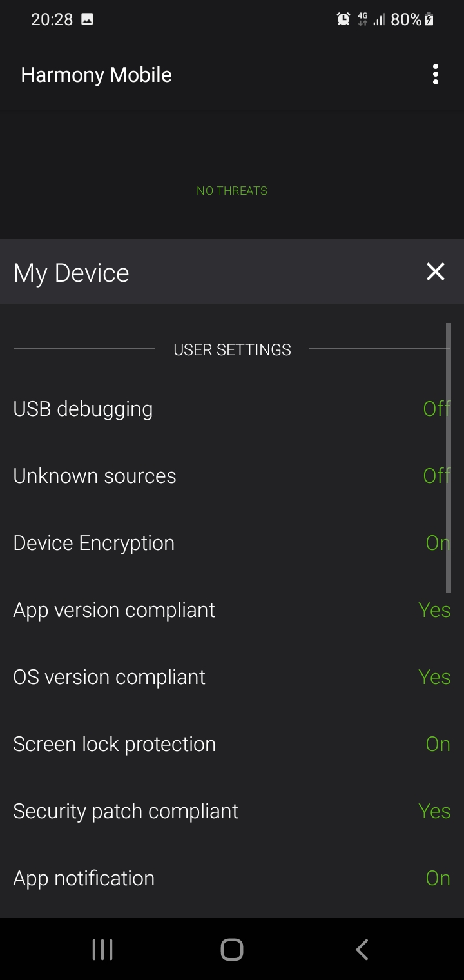Tap the picture notification icon in status bar
This screenshot has width=464, height=980.
coord(88,19)
